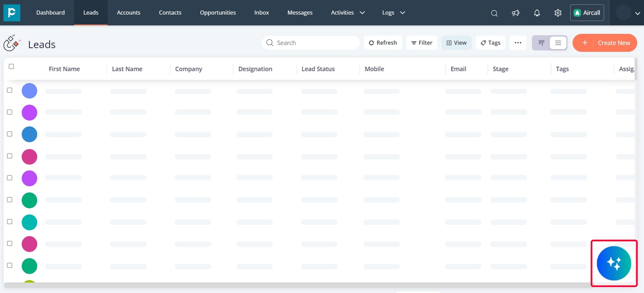Check the fourth row checkbox

pos(10,156)
